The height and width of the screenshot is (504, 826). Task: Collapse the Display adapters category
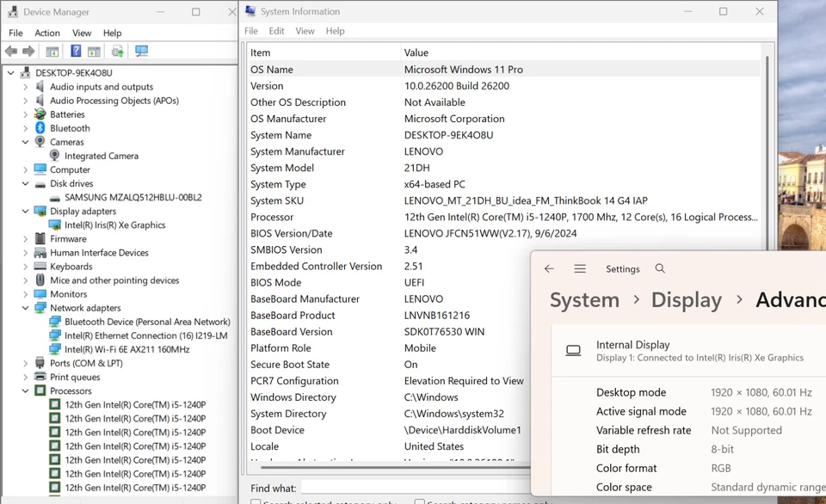(x=25, y=211)
